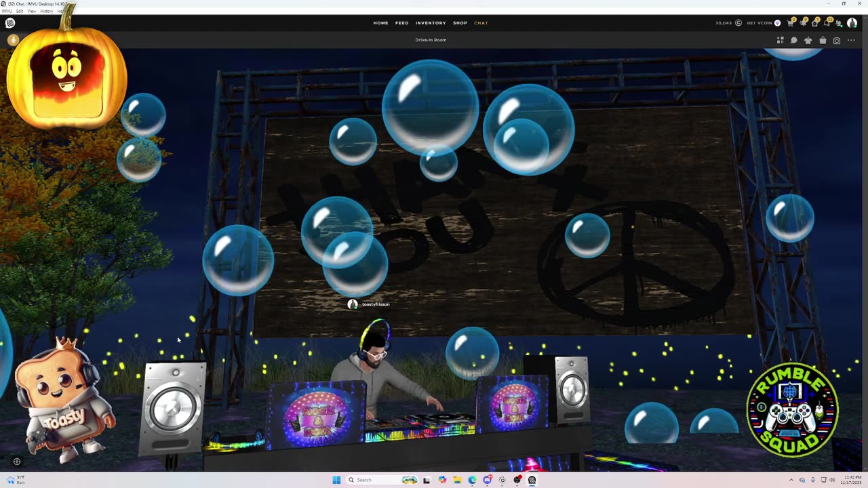Click the volume icon in system tray
The width and height of the screenshot is (868, 488).
click(832, 480)
